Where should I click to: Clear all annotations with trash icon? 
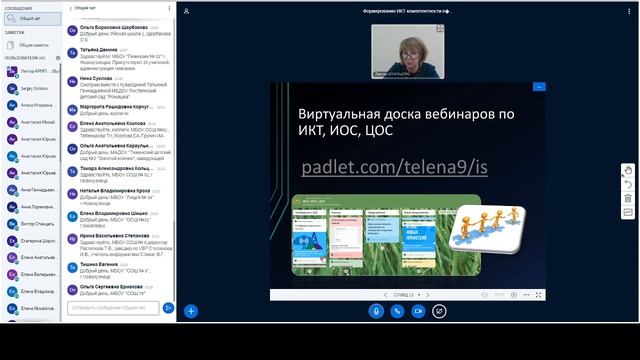(x=628, y=198)
